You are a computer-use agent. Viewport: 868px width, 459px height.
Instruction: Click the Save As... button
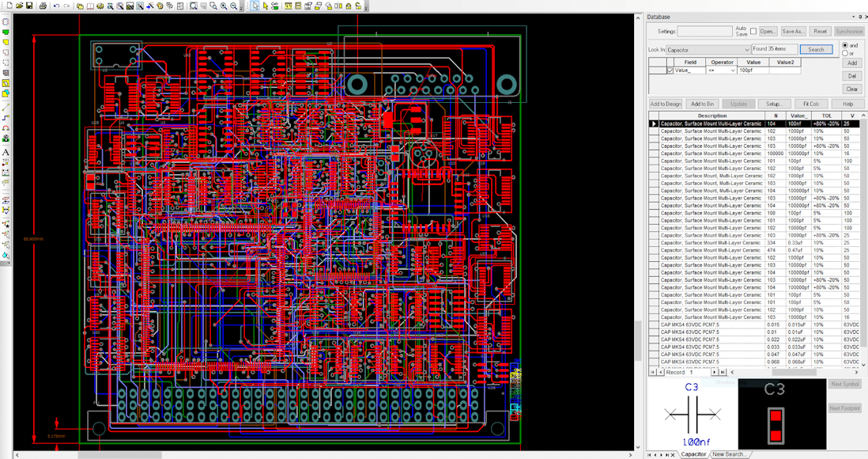[x=793, y=31]
